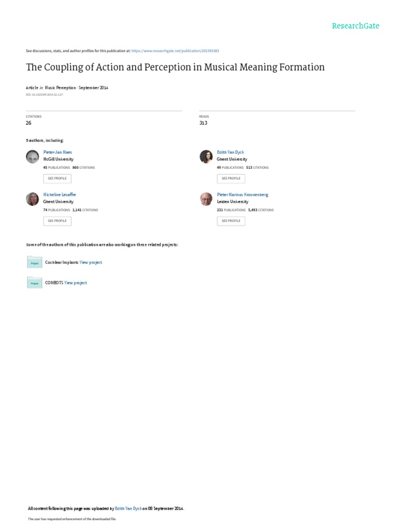This screenshot has width=399, height=532.
Task: Open Micheline Lesaffre author name link
Action: click(59, 195)
